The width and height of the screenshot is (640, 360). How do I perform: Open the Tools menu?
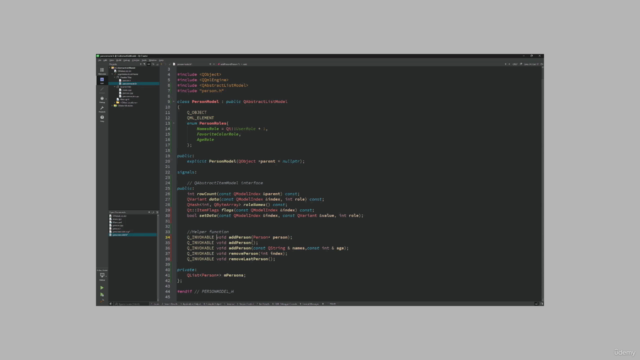click(144, 60)
